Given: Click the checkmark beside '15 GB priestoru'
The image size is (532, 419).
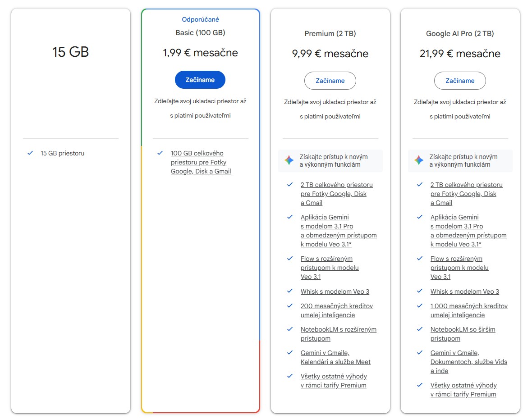Looking at the screenshot, I should click(31, 153).
